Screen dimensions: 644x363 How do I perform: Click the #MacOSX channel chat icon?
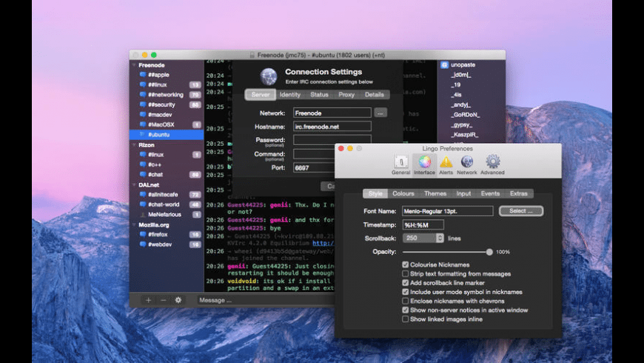(143, 124)
